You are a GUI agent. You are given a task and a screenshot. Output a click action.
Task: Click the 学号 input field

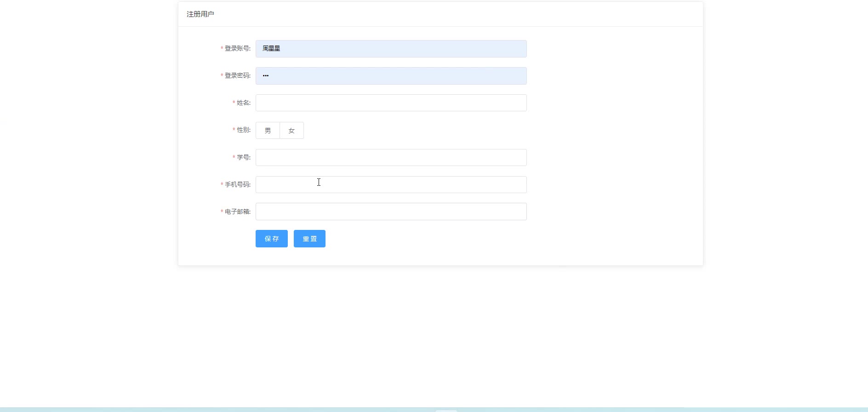pos(391,157)
